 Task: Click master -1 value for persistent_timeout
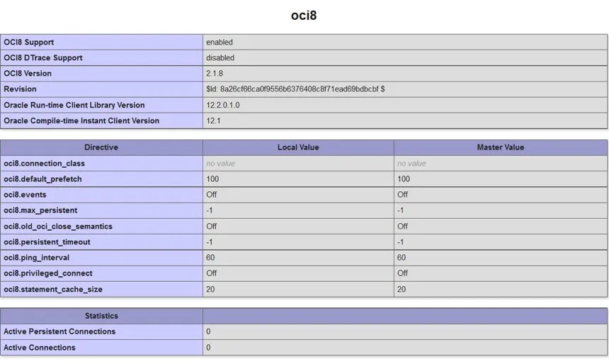pyautogui.click(x=400, y=242)
